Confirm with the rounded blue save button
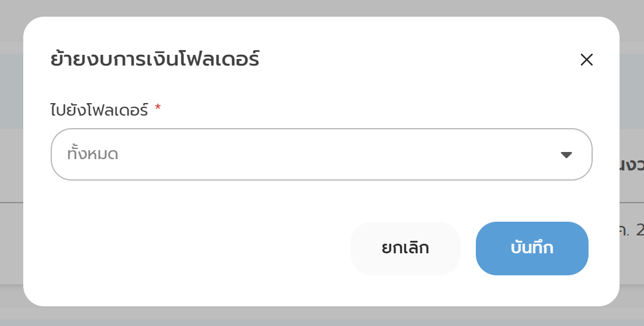Screen dimensions: 644x326 coord(532,249)
